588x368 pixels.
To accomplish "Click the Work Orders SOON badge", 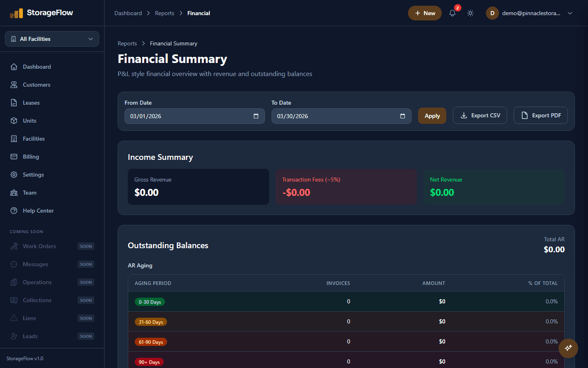I will coord(86,246).
